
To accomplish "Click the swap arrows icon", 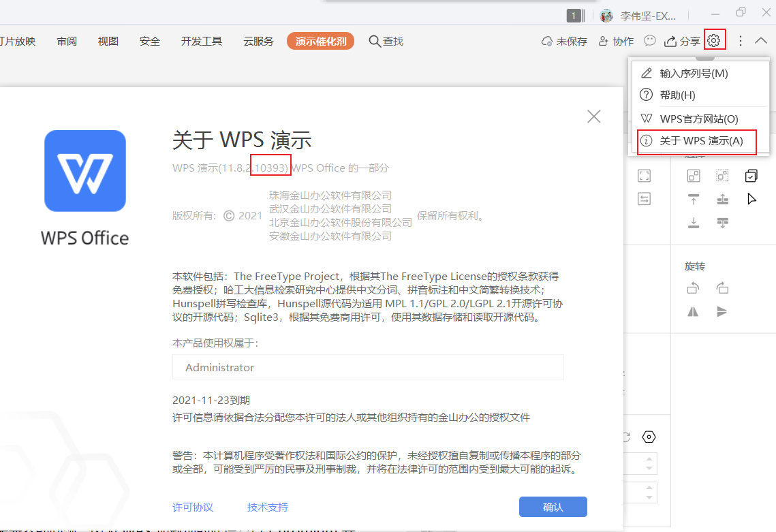I will click(644, 199).
